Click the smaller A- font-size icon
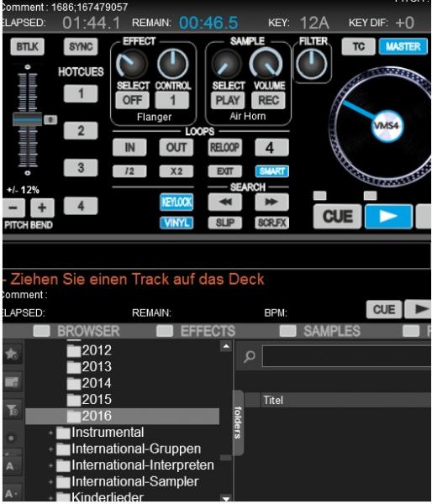This screenshot has height=504, width=432. tap(12, 493)
